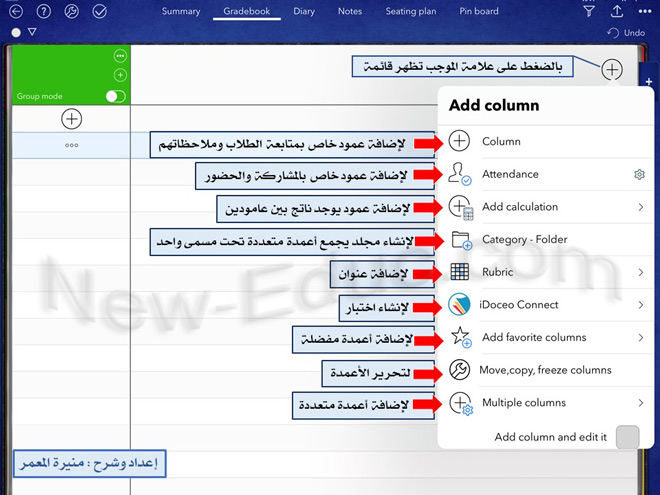Open the three-dot more menu in top bar
Viewport: 660px width, 495px height.
click(645, 12)
